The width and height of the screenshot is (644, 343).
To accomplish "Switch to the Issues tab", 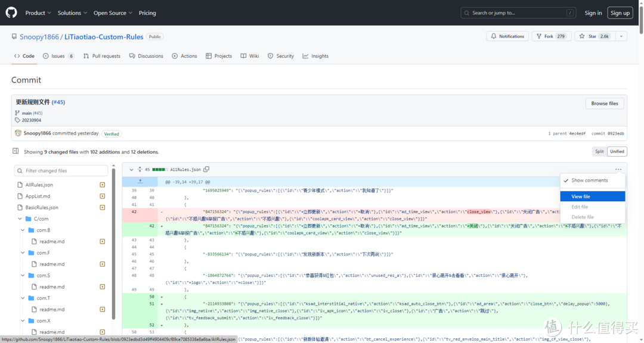I will [58, 56].
